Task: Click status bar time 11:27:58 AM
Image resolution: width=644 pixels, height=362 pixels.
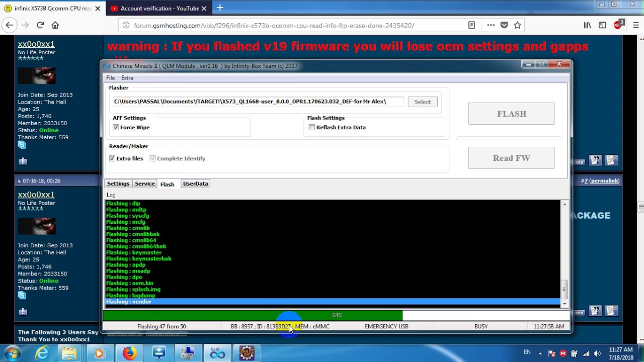Action: tap(549, 326)
